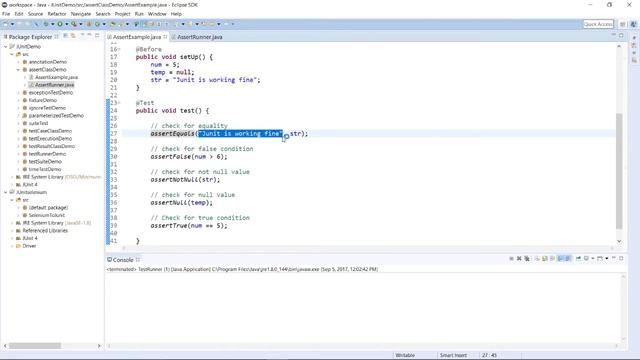Open the Refactor menu
This screenshot has height=360, width=640.
[57, 14]
